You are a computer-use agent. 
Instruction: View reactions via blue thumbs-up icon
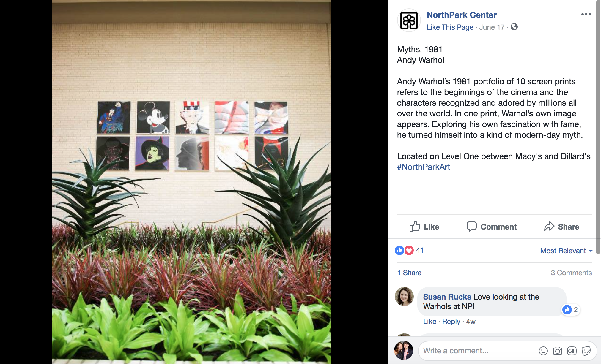pyautogui.click(x=399, y=250)
